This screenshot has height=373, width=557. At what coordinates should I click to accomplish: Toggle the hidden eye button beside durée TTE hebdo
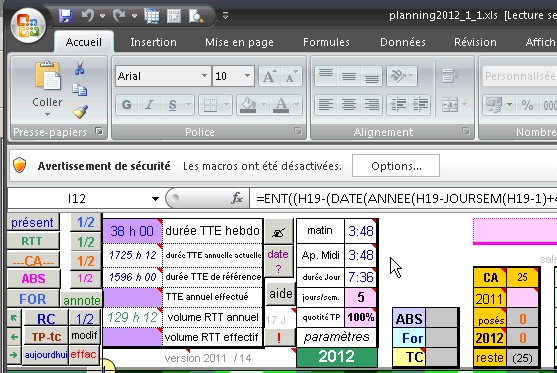coord(278,232)
